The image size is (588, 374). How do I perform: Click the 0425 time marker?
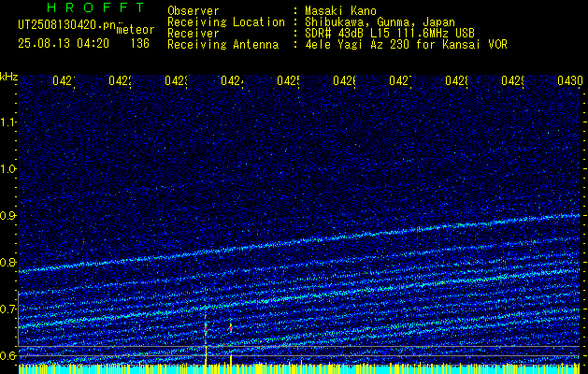coord(288,81)
